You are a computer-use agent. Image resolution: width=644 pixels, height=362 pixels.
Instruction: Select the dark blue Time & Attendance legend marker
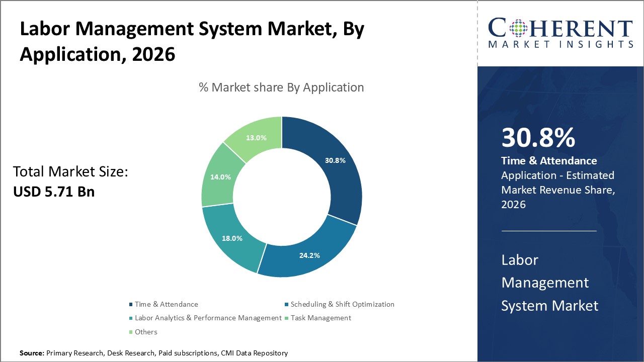[130, 304]
